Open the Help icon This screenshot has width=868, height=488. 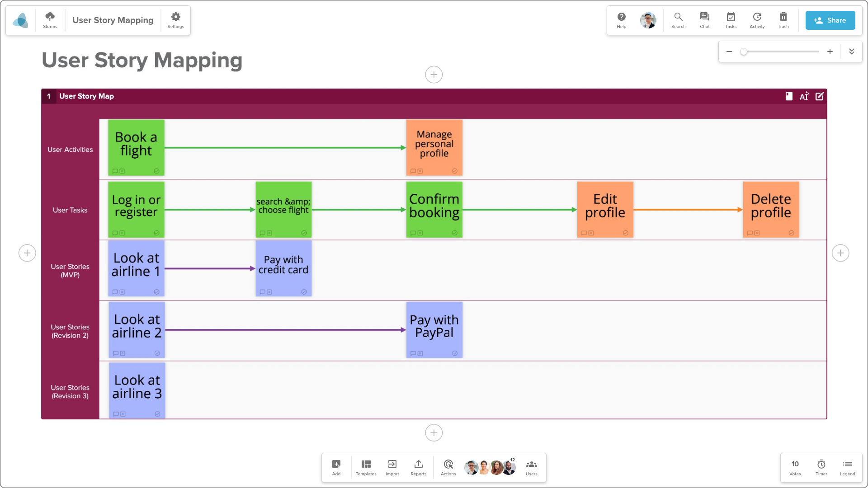point(622,20)
